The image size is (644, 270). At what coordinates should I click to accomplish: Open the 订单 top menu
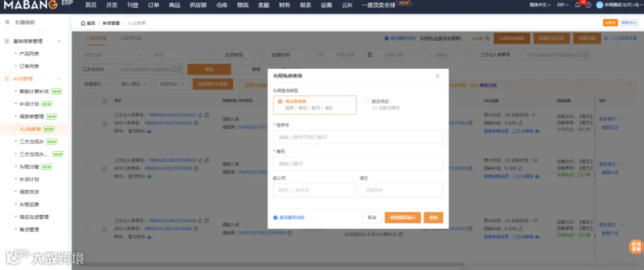(154, 5)
